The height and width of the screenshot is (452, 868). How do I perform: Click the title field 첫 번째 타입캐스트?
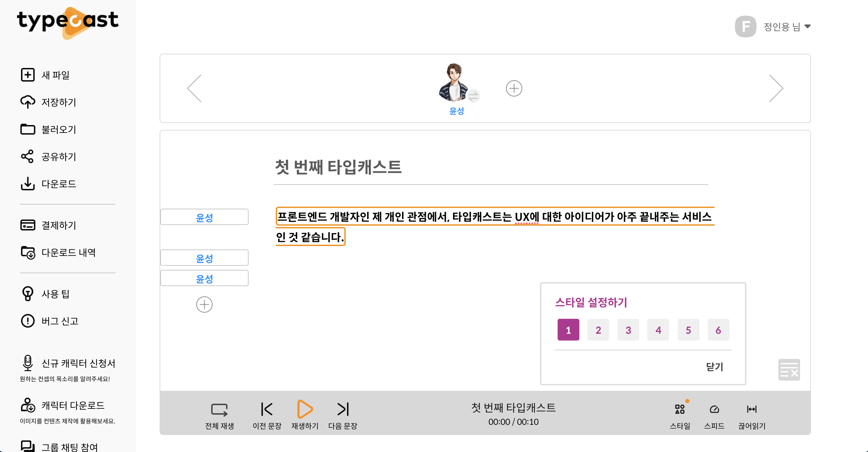[338, 167]
